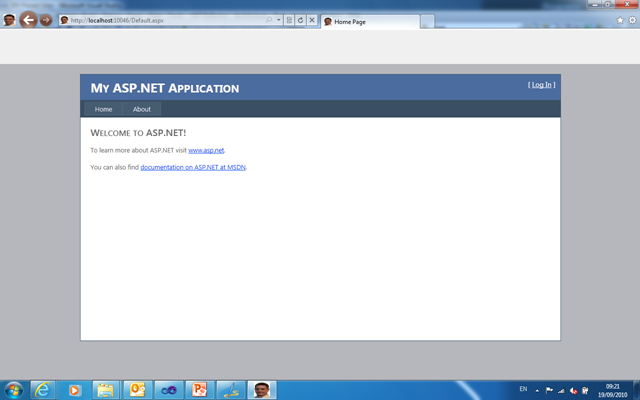
Task: Click the network signal tray icon
Action: tap(561, 391)
